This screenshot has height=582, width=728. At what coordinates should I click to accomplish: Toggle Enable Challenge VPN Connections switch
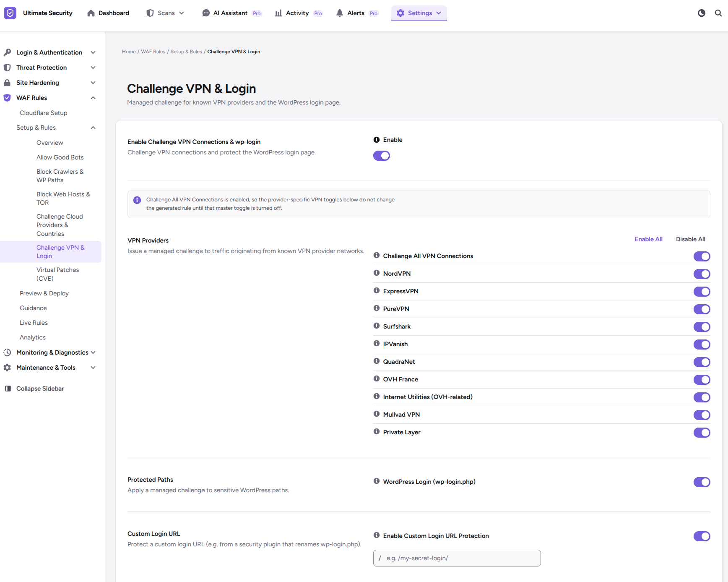point(382,156)
